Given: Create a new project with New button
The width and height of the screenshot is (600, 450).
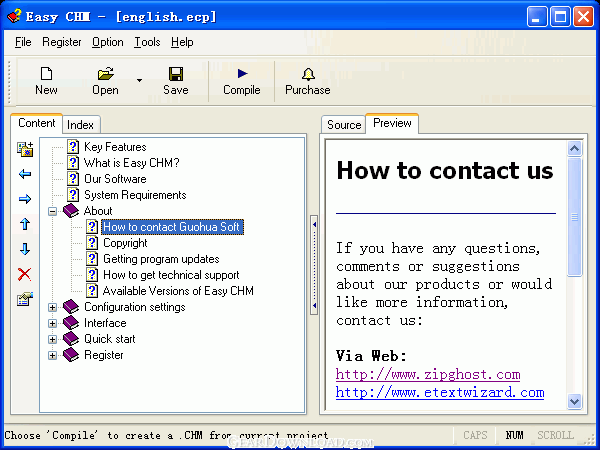Looking at the screenshot, I should tap(46, 81).
